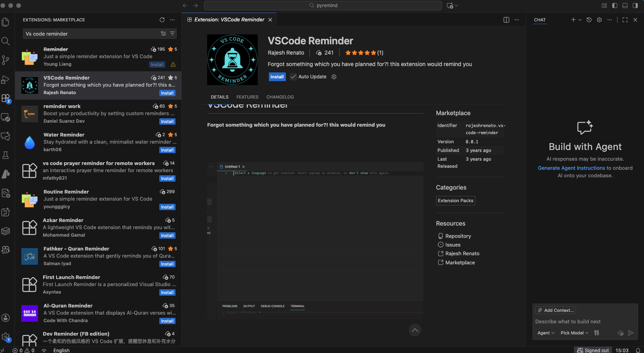Refresh the Extensions Marketplace list
Viewport: 644px width, 353px height.
point(162,20)
